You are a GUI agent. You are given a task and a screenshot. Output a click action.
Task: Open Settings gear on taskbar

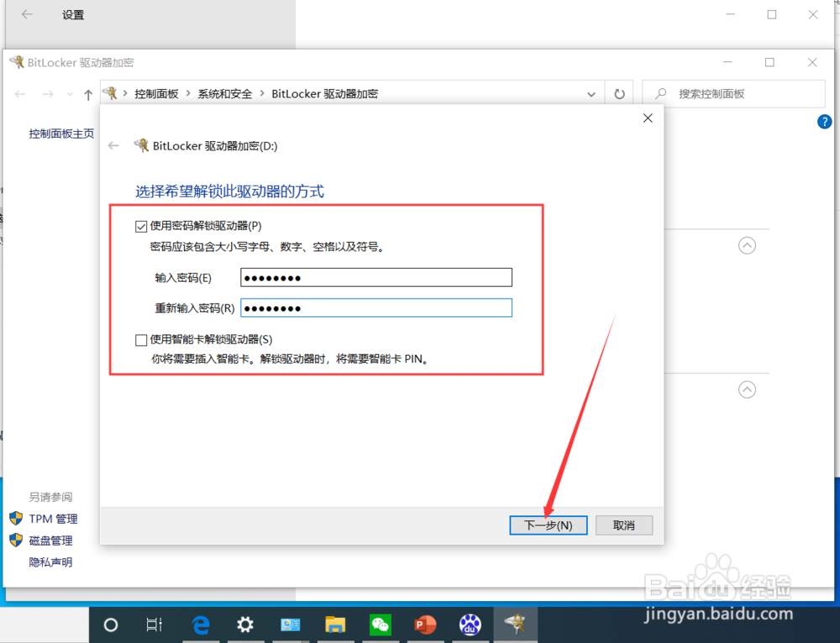tap(245, 625)
